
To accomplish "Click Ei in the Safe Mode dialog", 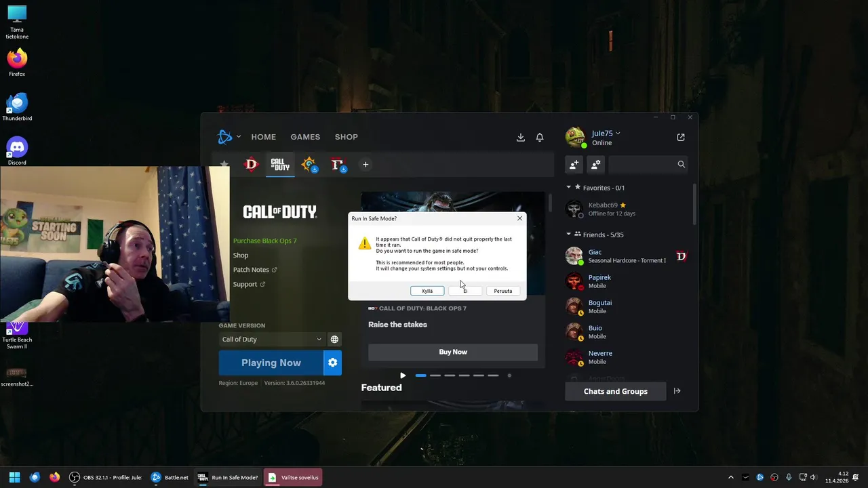I will coord(465,291).
